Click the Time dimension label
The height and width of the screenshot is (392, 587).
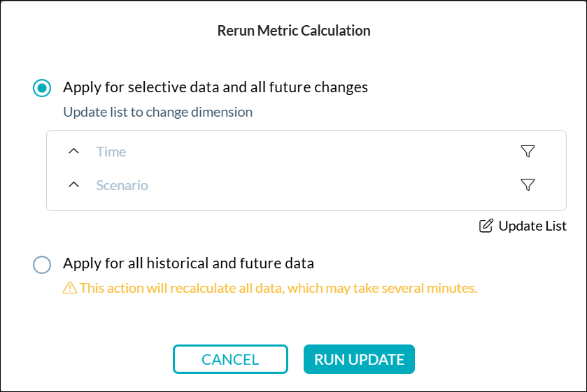click(x=111, y=152)
